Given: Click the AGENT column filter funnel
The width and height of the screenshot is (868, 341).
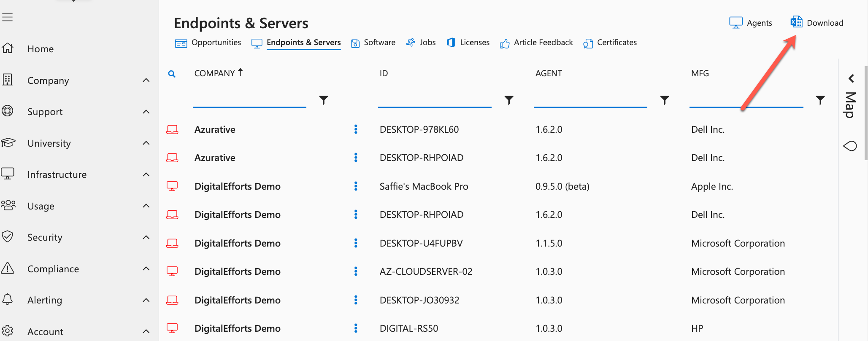Looking at the screenshot, I should click(x=665, y=100).
